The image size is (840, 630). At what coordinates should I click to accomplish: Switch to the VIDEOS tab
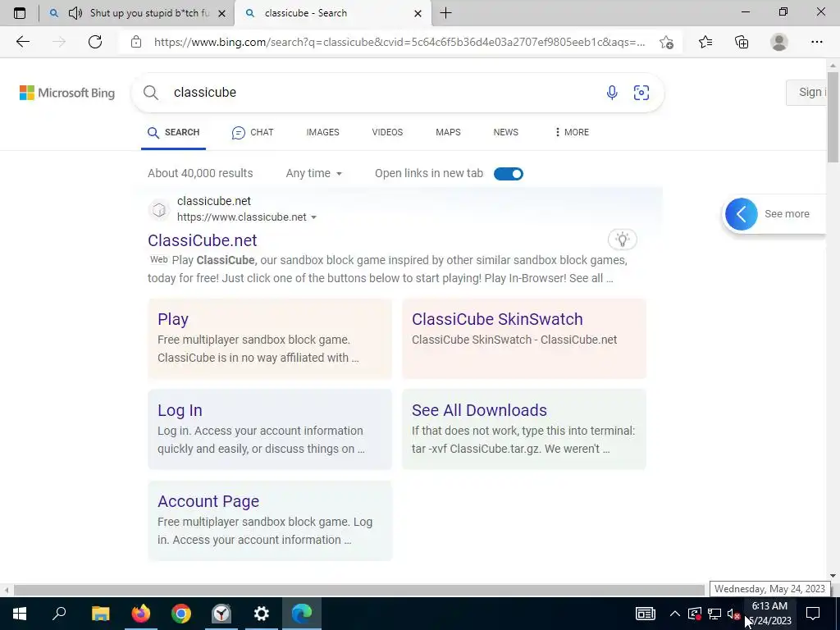click(x=387, y=132)
